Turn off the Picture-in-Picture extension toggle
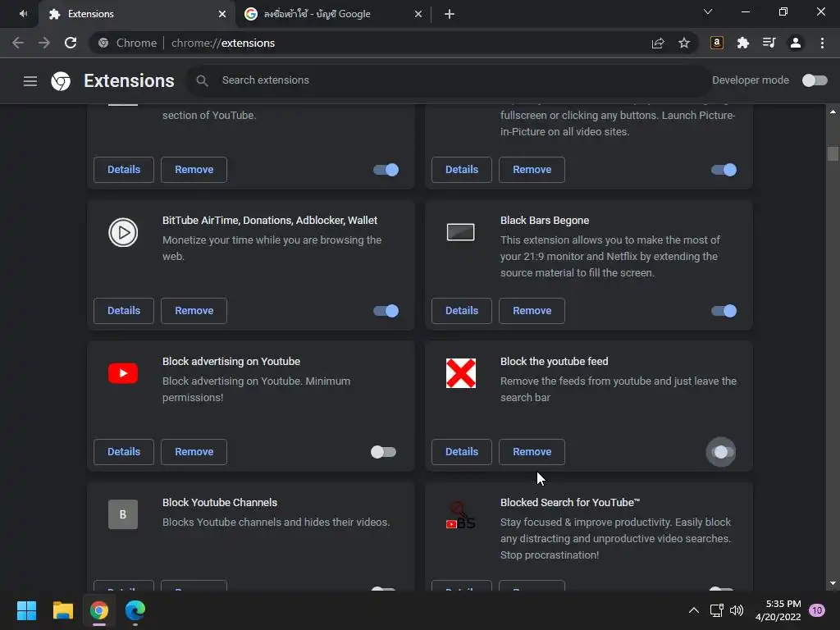840x630 pixels. [724, 170]
